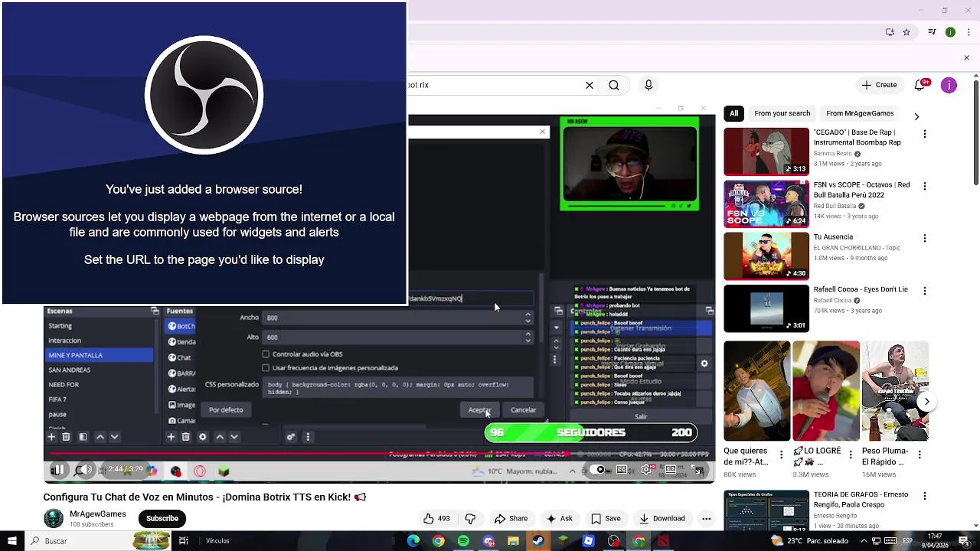Open Microsoft Edge from the taskbar
Image resolution: width=980 pixels, height=551 pixels.
[413, 541]
